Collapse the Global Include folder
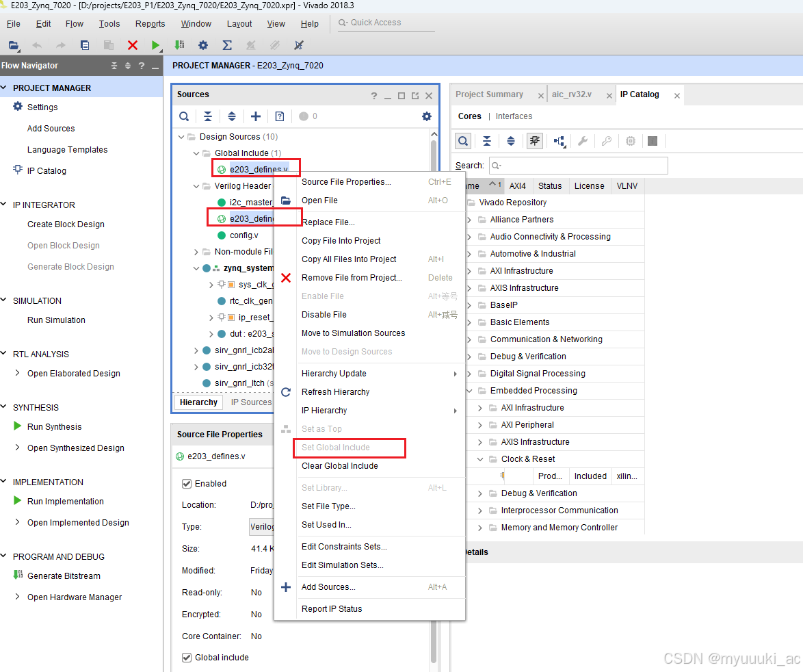The width and height of the screenshot is (803, 672). pos(196,153)
